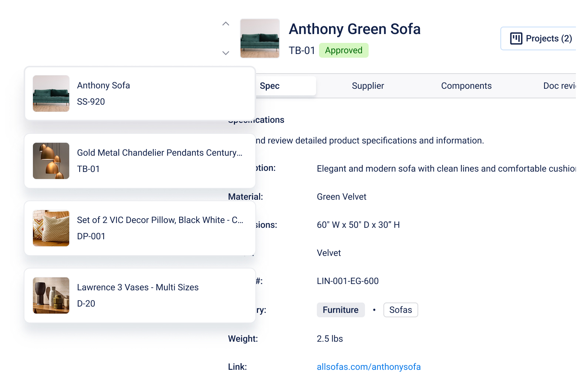Click the up chevron arrow beside product thumbnail

[x=226, y=24]
